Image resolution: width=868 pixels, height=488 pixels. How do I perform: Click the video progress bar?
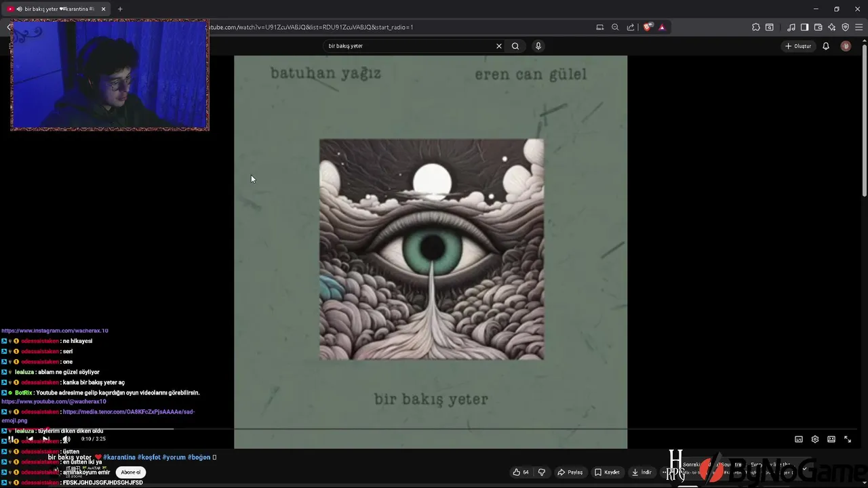(x=434, y=429)
